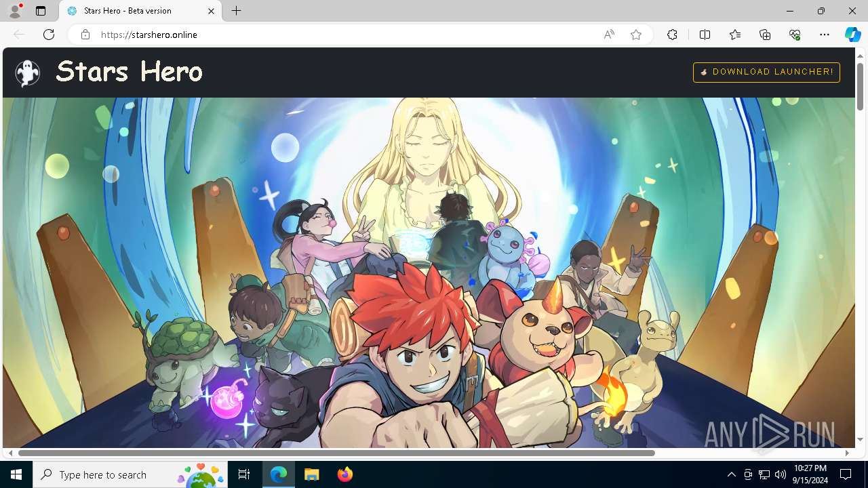View site information lock icon

click(85, 35)
